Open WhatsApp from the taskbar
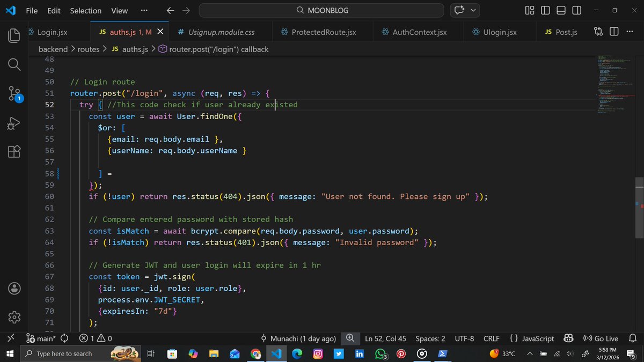The height and width of the screenshot is (362, 644). pyautogui.click(x=380, y=354)
